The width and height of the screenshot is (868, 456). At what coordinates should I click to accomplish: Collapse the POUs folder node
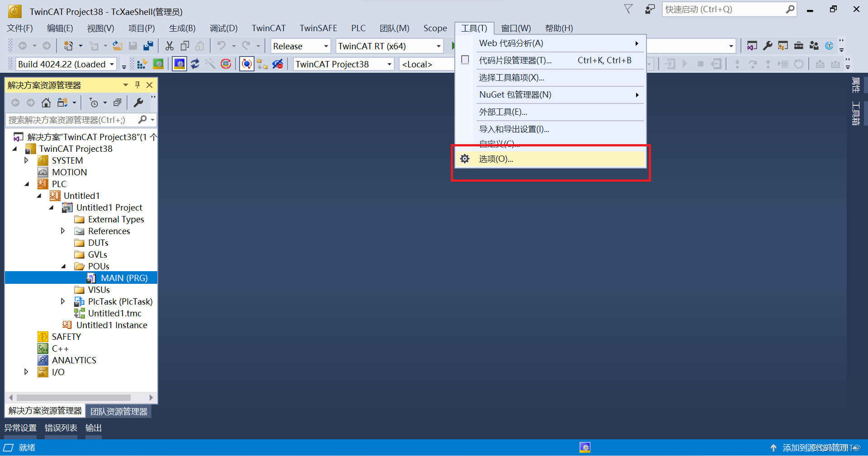pos(63,266)
